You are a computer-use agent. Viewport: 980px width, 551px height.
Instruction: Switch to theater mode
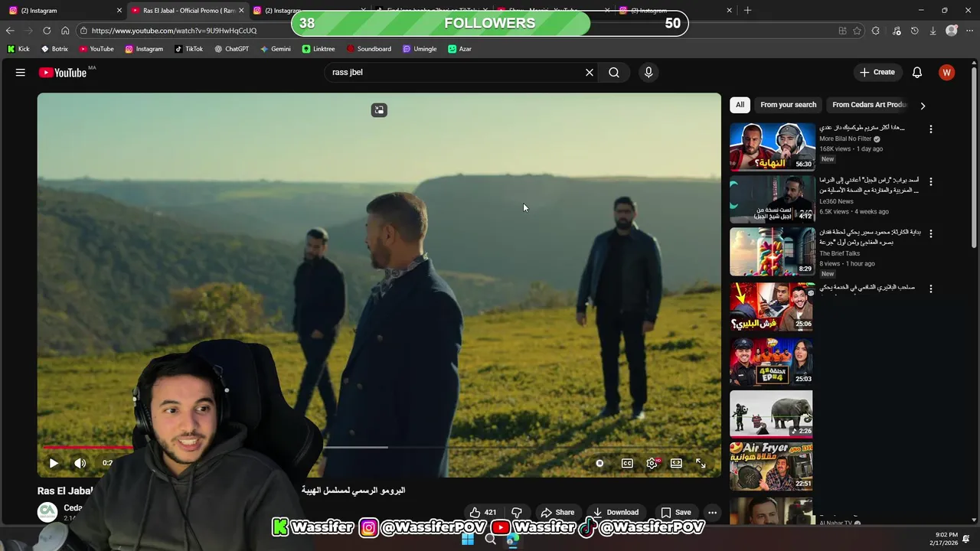coord(676,463)
